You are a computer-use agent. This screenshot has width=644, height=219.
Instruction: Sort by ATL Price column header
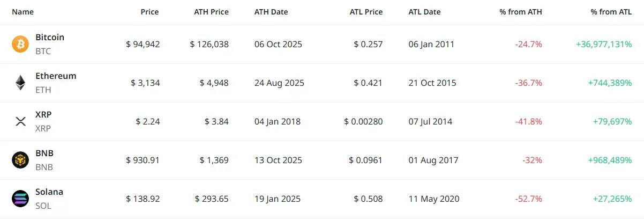tap(366, 12)
